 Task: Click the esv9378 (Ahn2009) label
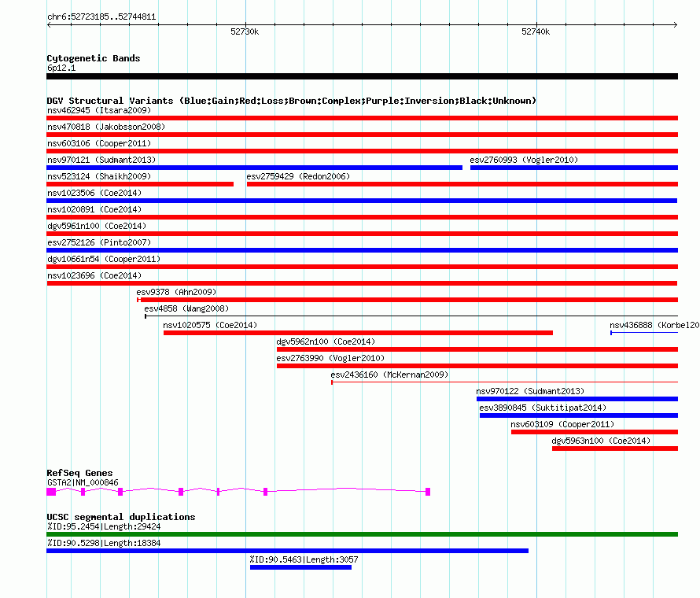coord(176,292)
